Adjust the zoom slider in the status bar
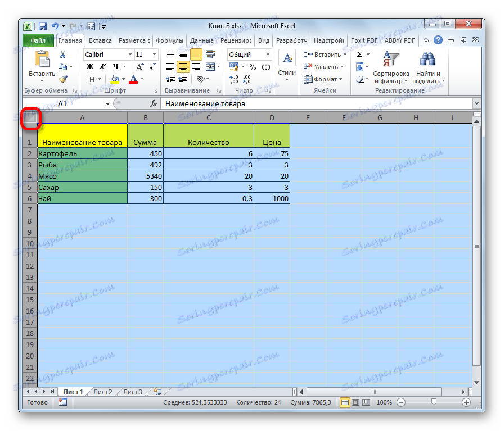 coord(434,402)
